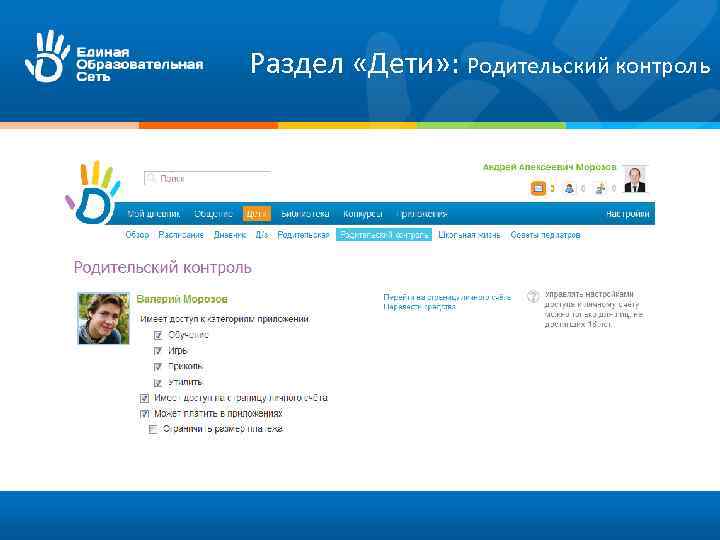Click the friends person icon in the header
The image size is (720, 540).
tap(569, 188)
